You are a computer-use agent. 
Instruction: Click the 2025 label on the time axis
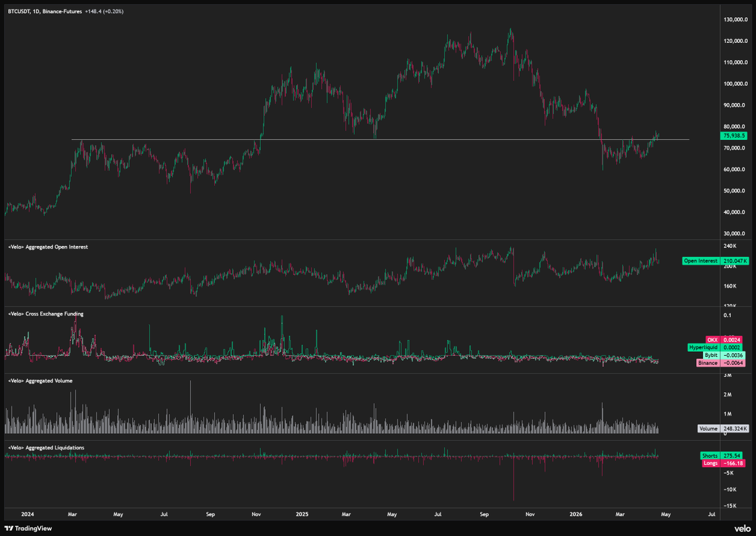point(302,515)
